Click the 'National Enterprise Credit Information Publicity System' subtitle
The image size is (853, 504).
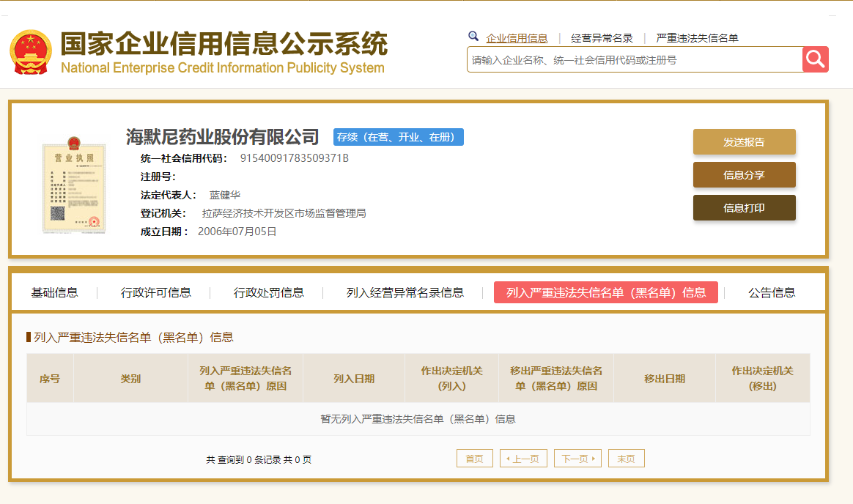pos(223,68)
